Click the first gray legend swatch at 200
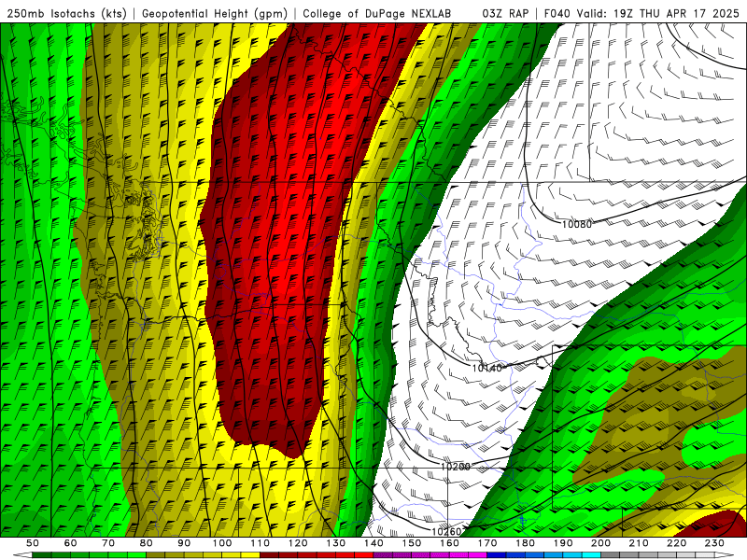747x560 pixels. click(x=611, y=555)
